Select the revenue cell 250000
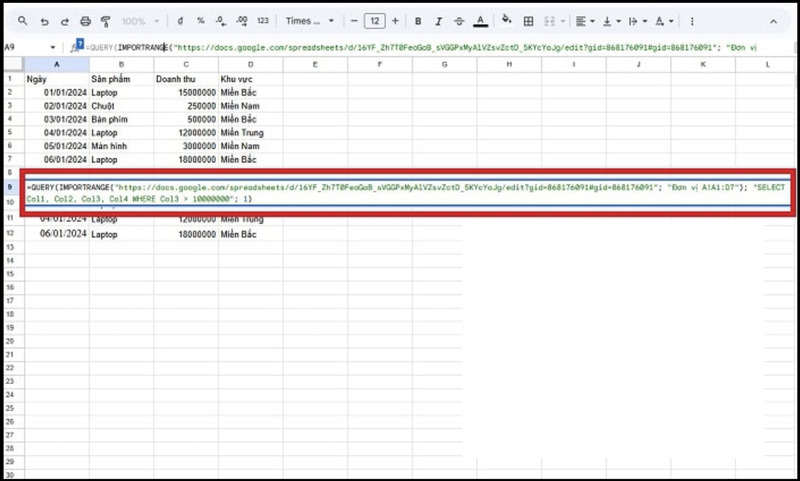 tap(186, 106)
